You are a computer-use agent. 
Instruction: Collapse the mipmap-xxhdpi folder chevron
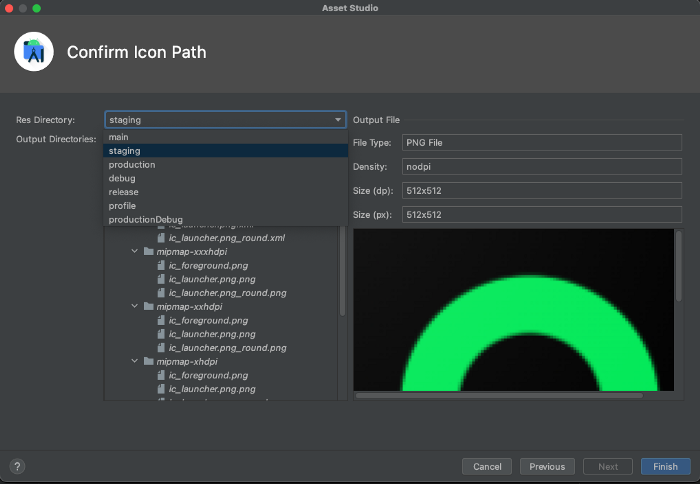click(x=134, y=306)
